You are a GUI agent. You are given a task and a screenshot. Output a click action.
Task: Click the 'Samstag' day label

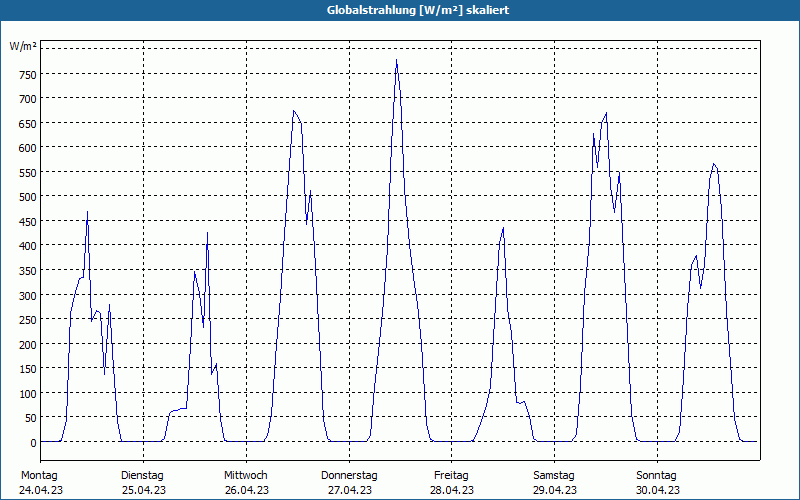(x=554, y=476)
